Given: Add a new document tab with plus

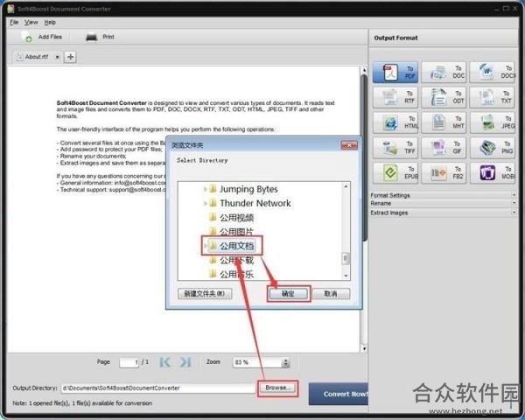Looking at the screenshot, I should [70, 57].
